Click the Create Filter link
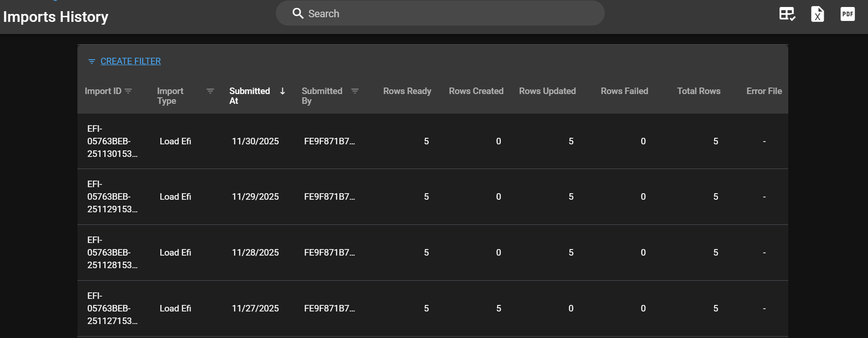This screenshot has height=338, width=868. pos(130,61)
